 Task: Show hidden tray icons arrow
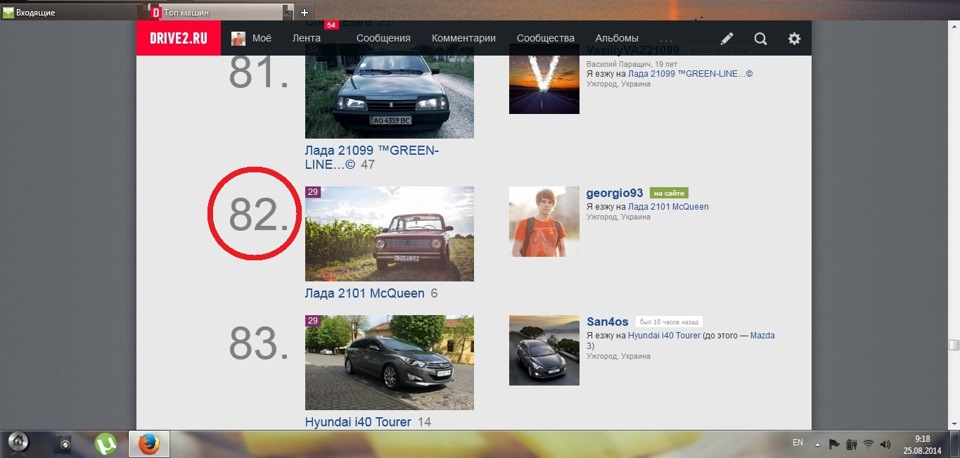817,444
